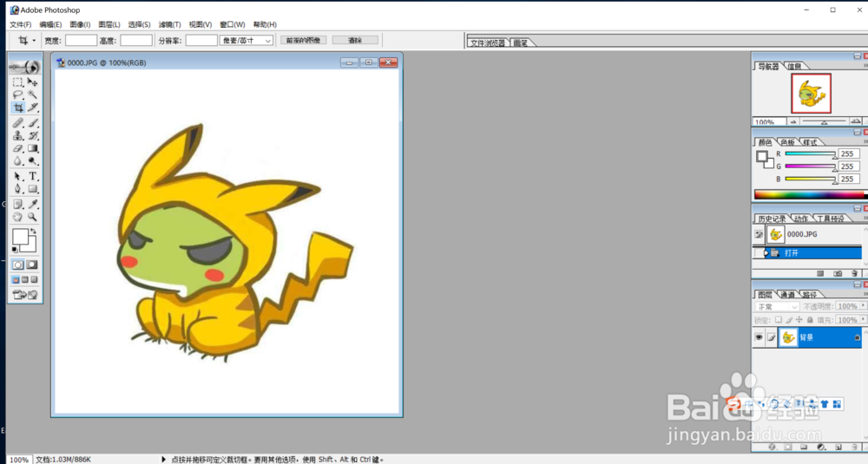
Task: Swap foreground and background colors
Action: pyautogui.click(x=34, y=231)
